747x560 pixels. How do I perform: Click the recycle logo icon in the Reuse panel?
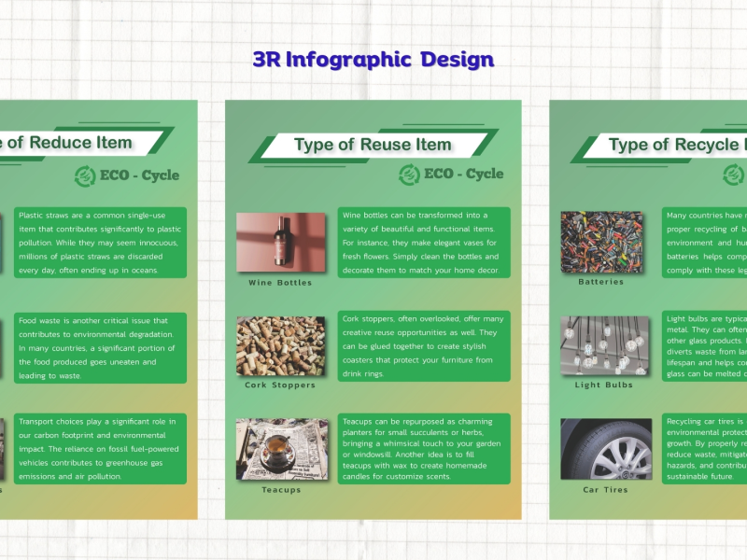click(409, 175)
